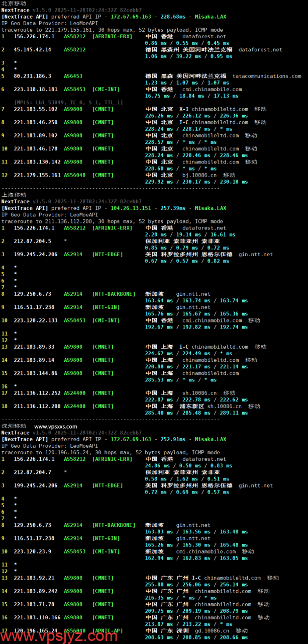Select the 208.63 ms latency value
Screen dimensions: 308x644
158,637
